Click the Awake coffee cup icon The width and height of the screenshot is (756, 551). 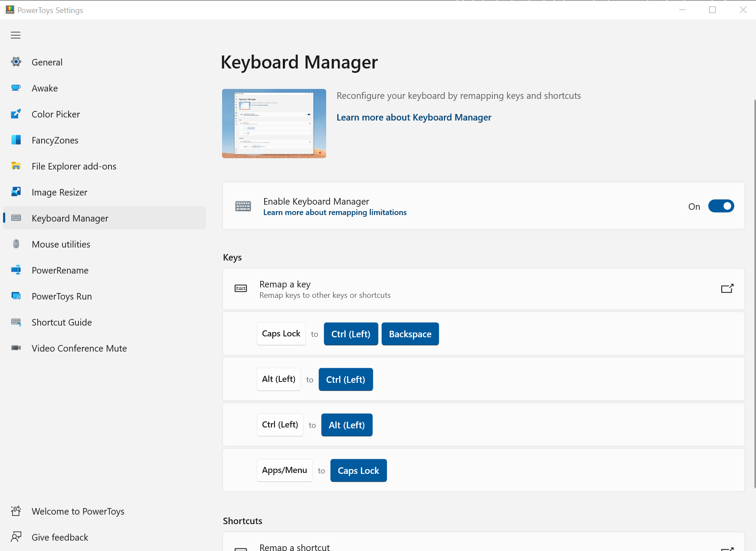[16, 88]
